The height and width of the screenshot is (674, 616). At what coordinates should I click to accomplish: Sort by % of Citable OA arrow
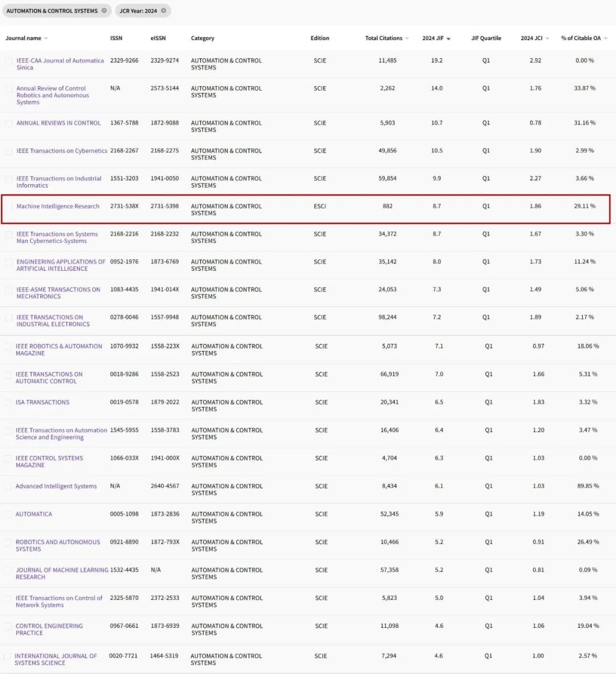click(605, 39)
